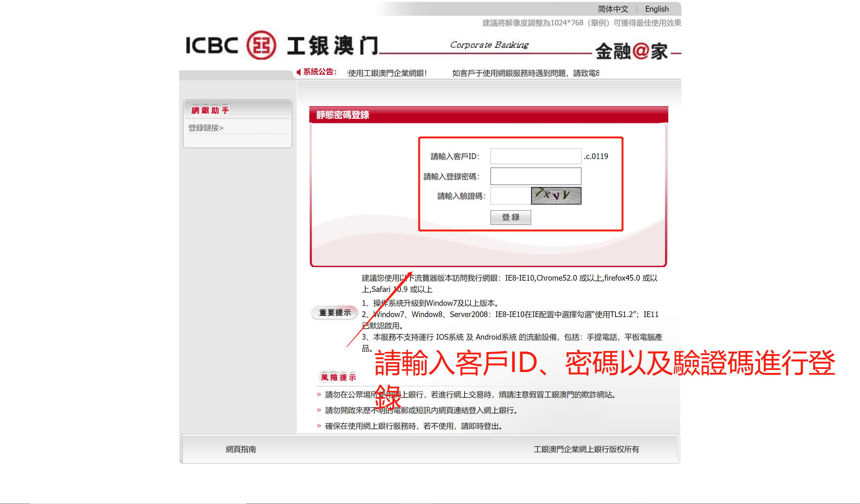Click the ICBC 工银澳门 logo
This screenshot has width=860, height=504.
point(282,45)
